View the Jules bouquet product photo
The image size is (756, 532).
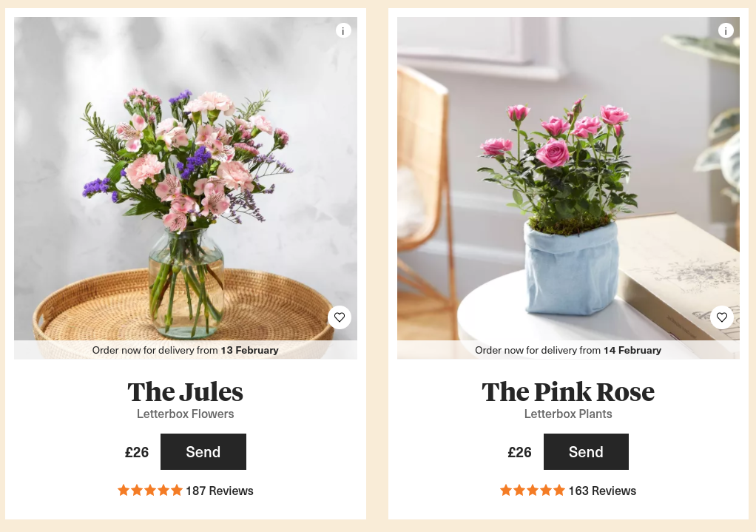(186, 178)
